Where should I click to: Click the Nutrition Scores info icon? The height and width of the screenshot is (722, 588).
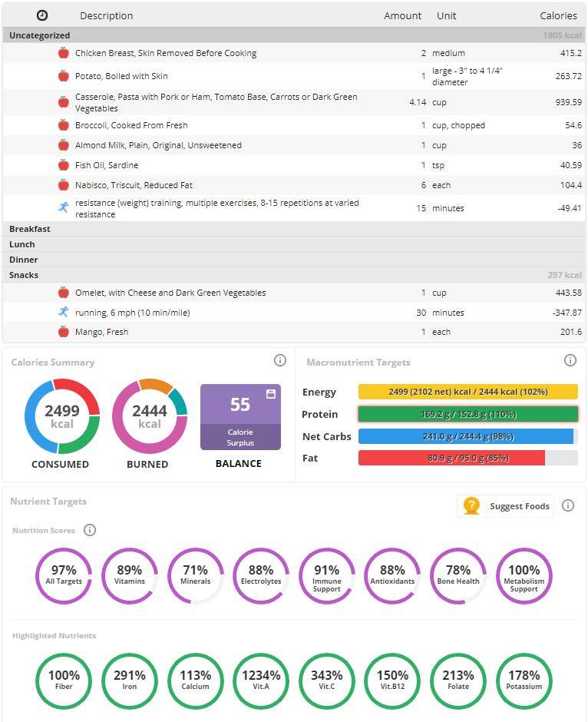[90, 530]
